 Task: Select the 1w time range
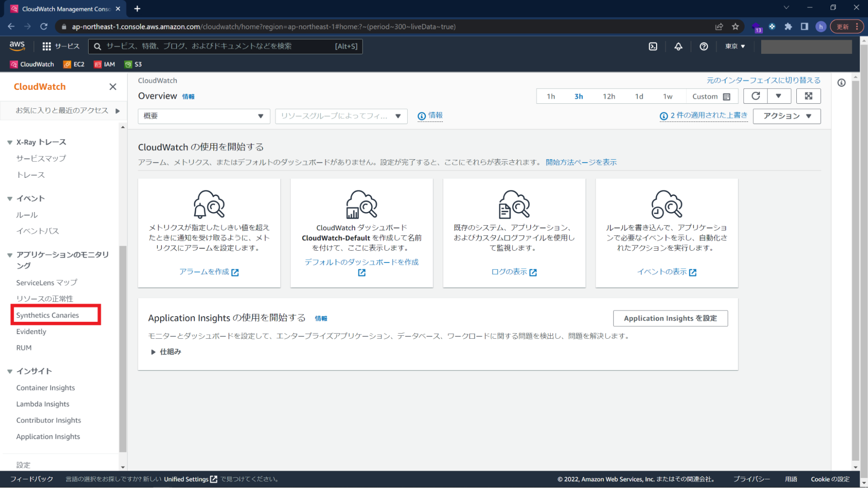667,96
